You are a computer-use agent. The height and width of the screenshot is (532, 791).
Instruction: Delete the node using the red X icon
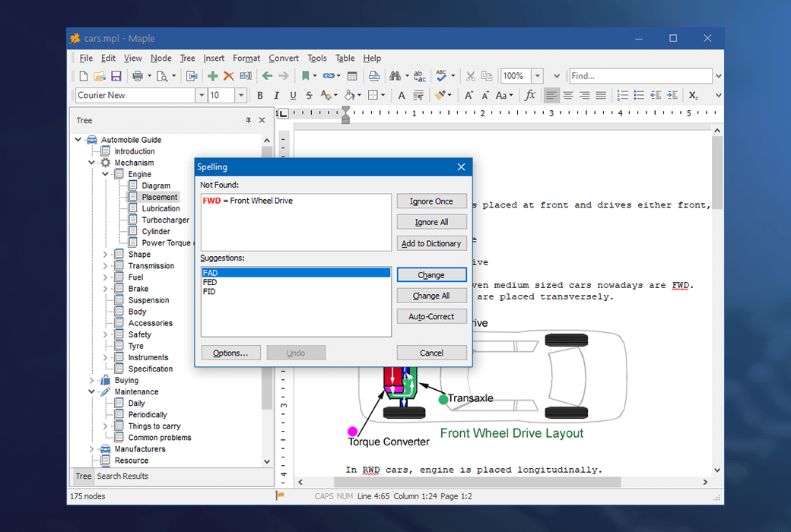coord(228,76)
